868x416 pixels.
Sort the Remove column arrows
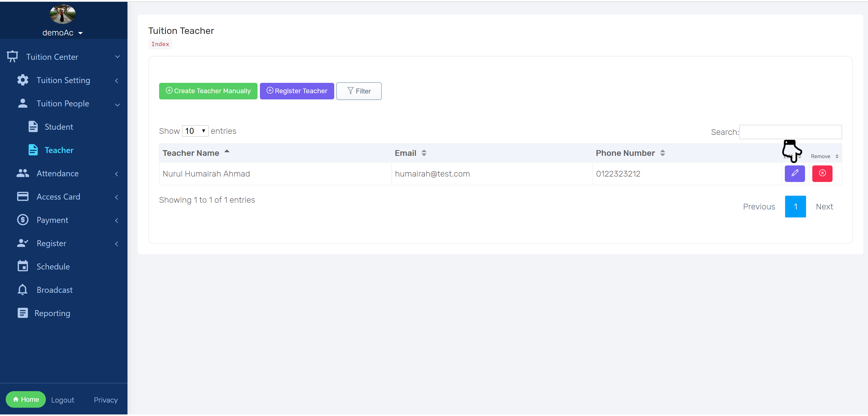(x=837, y=157)
